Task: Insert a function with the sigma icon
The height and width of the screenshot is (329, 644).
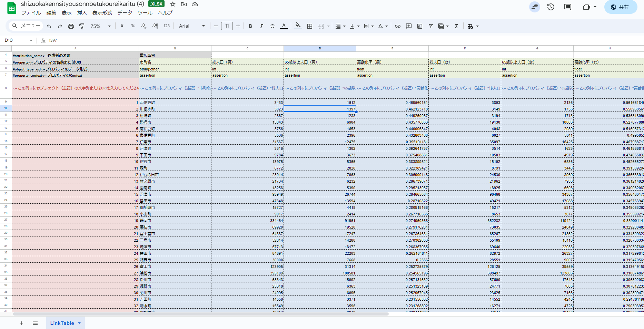Action: pos(456,26)
